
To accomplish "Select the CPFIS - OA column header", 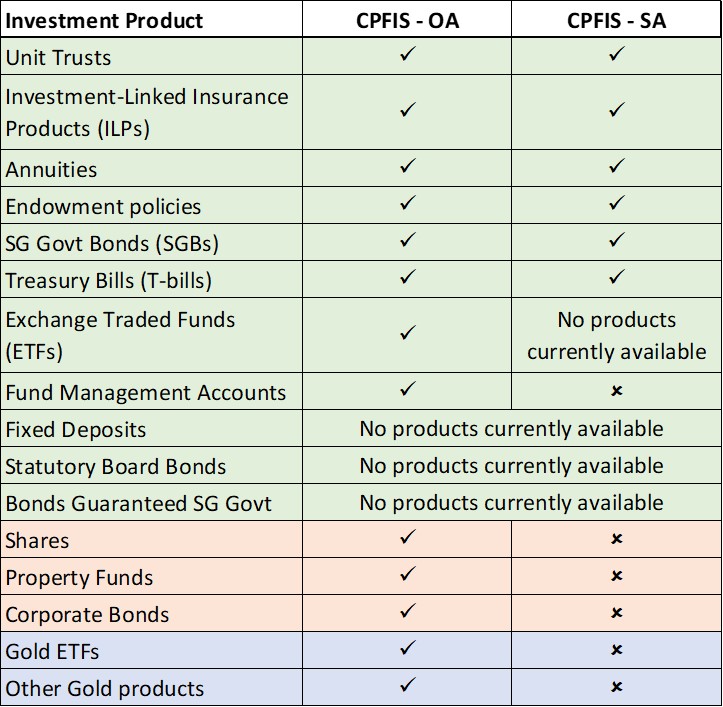I will pyautogui.click(x=407, y=20).
